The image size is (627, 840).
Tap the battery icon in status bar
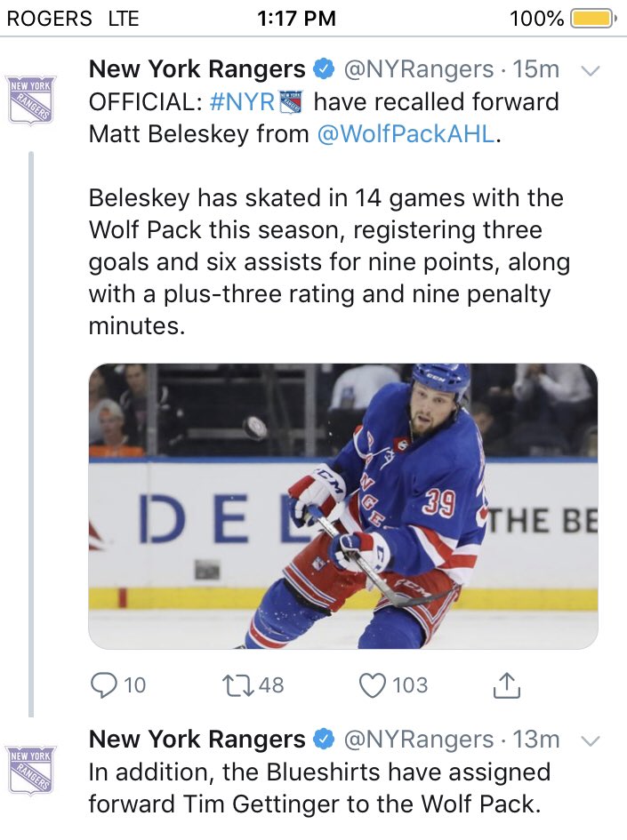coord(592,18)
